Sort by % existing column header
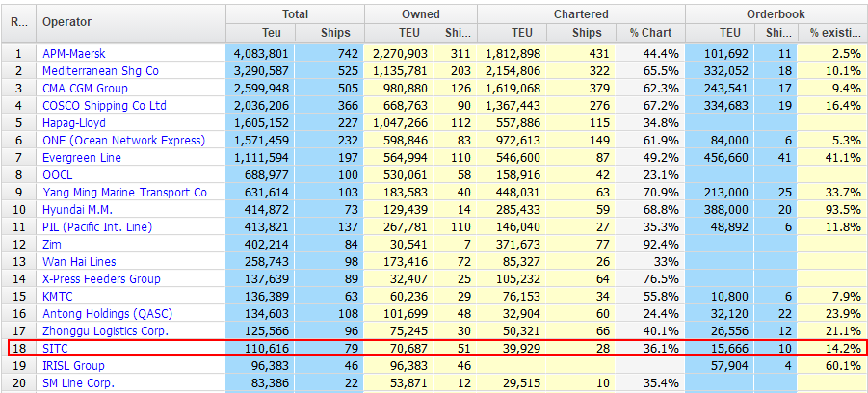 point(832,33)
